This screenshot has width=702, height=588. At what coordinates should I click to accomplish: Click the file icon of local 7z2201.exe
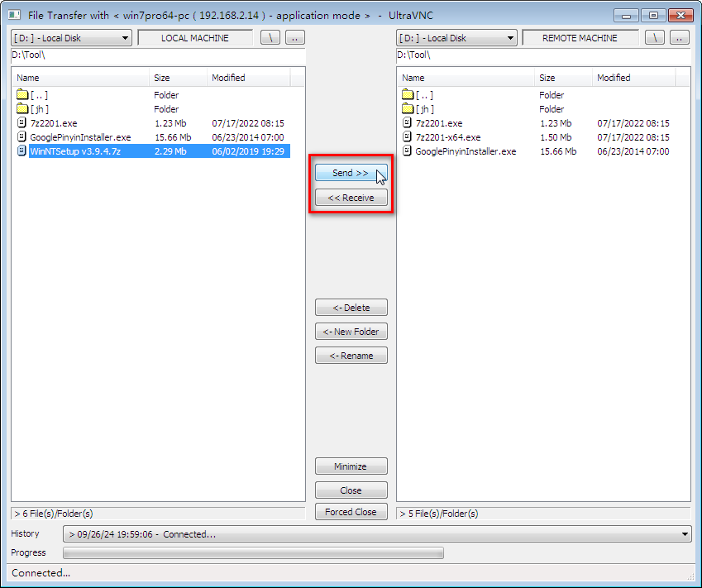[21, 122]
